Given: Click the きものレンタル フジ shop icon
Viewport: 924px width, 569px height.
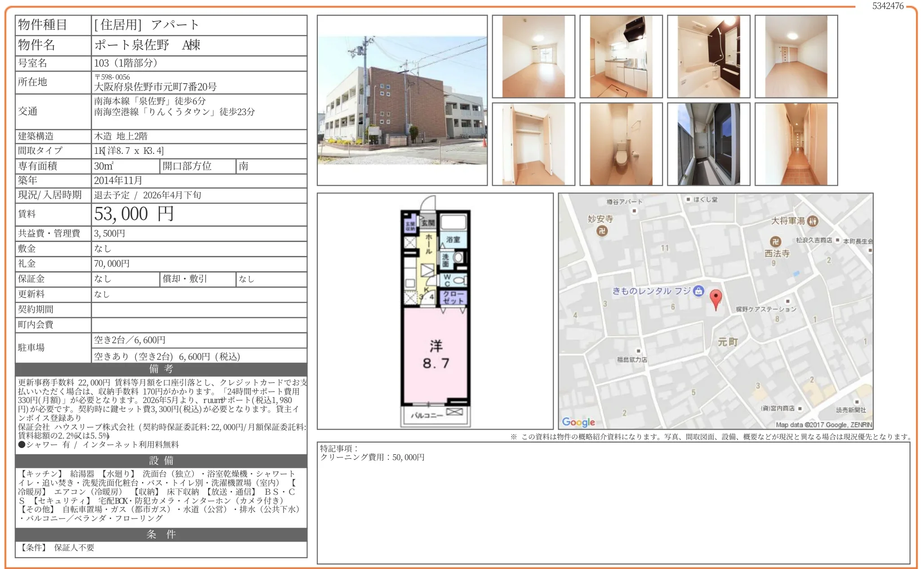Looking at the screenshot, I should [x=698, y=291].
